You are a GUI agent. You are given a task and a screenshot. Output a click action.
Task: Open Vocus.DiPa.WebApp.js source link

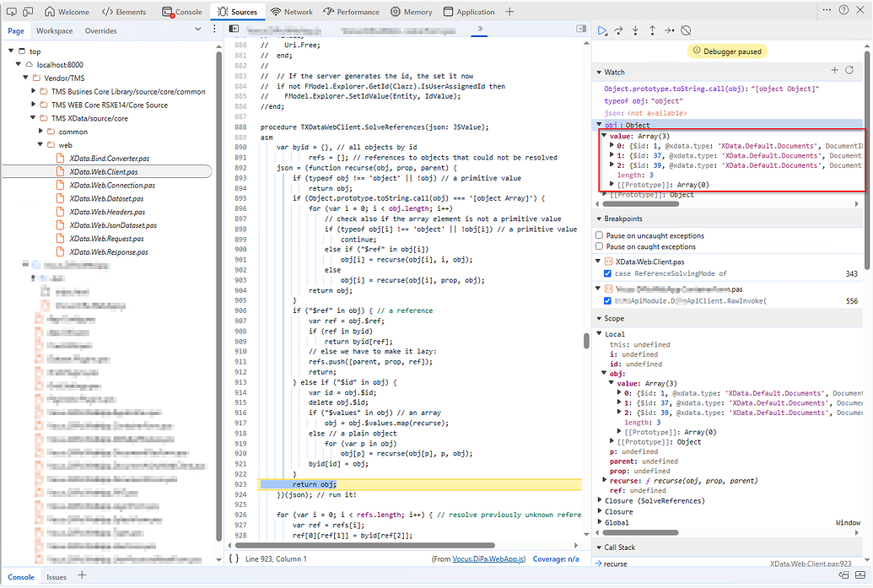[488, 559]
